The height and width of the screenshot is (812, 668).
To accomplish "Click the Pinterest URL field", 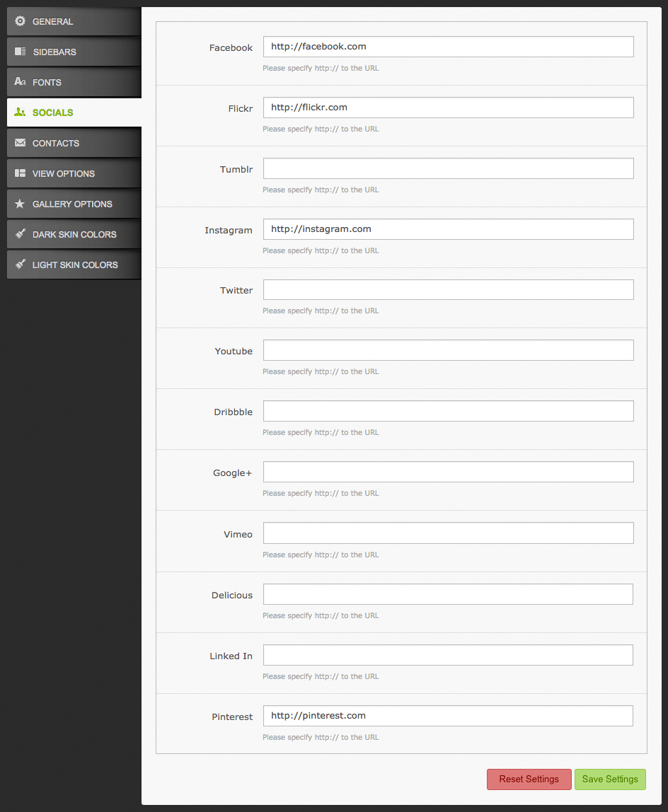I will point(448,716).
